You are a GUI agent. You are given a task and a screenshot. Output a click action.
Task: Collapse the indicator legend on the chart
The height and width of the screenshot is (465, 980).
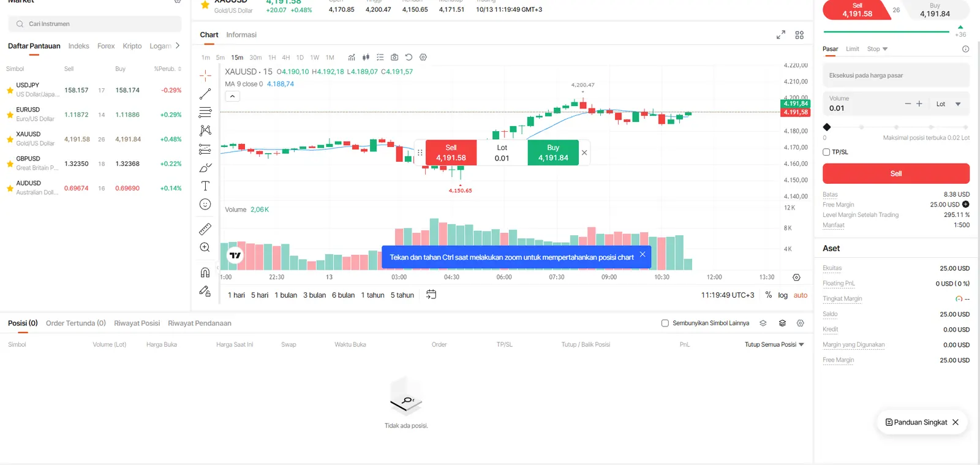click(x=232, y=96)
